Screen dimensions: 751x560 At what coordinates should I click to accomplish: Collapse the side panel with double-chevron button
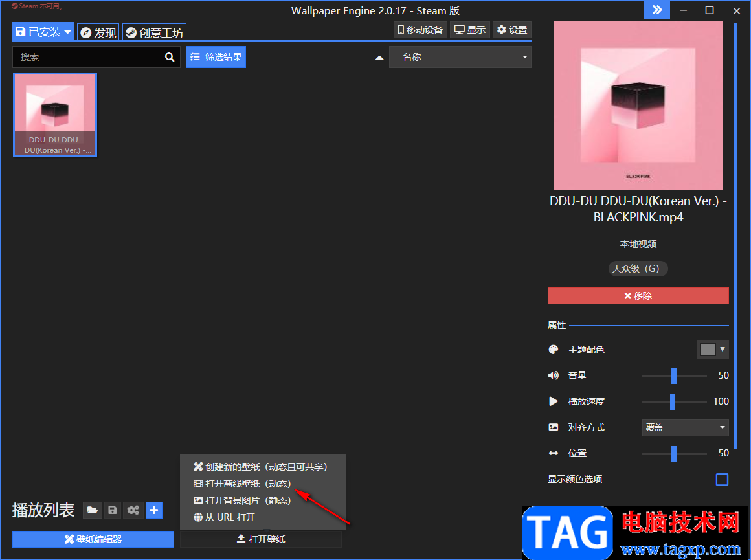point(657,10)
